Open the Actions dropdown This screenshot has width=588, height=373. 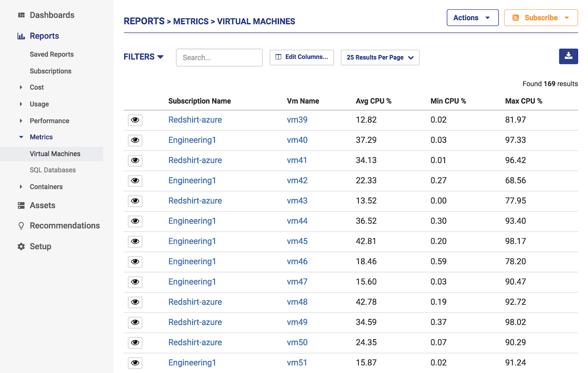[x=473, y=17]
